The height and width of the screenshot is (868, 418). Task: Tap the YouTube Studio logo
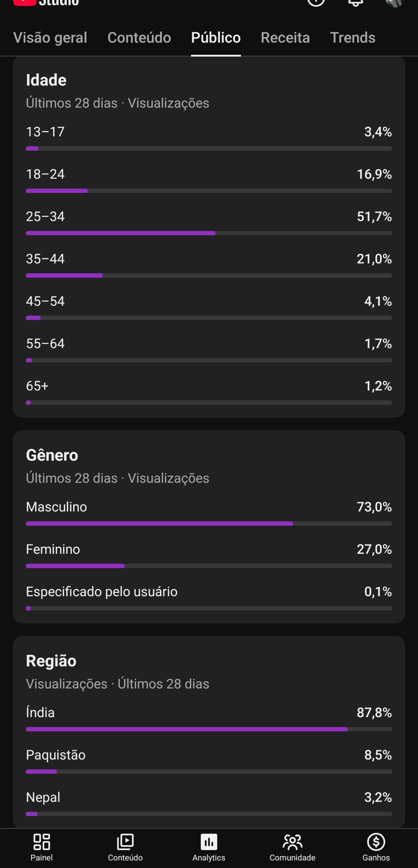pyautogui.click(x=46, y=3)
